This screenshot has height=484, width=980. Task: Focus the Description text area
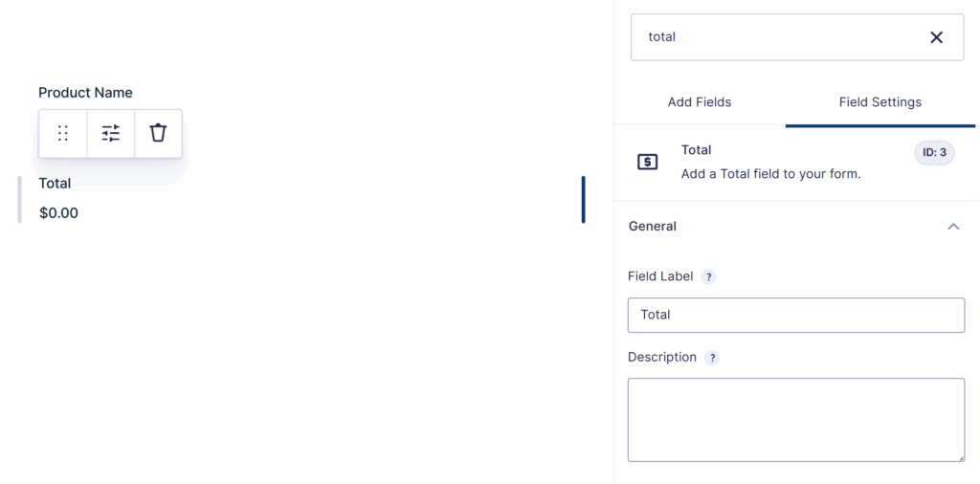tap(796, 420)
